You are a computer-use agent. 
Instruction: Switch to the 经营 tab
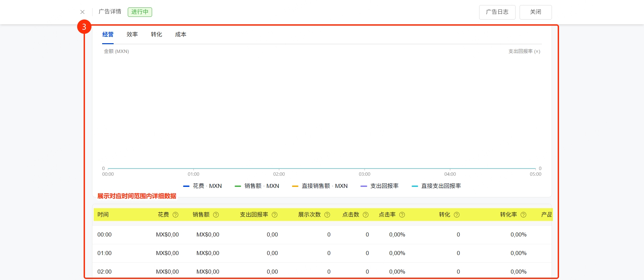point(108,34)
